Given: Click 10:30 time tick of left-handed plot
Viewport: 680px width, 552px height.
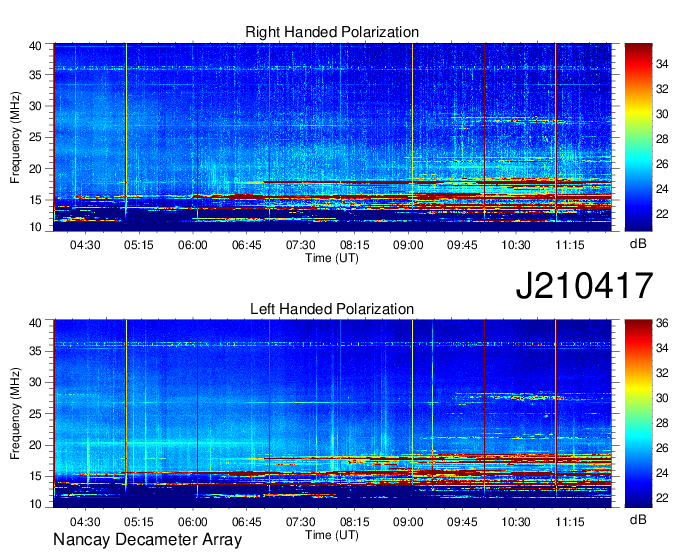Looking at the screenshot, I should pyautogui.click(x=516, y=522).
